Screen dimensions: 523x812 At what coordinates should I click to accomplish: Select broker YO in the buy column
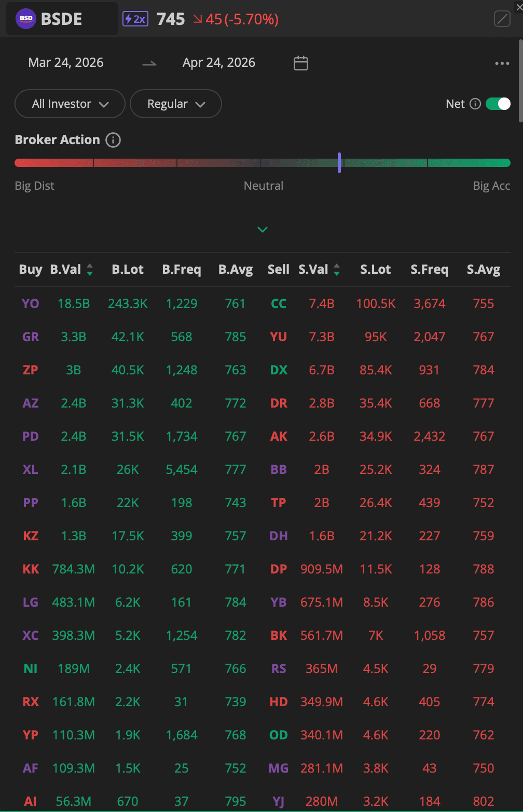pyautogui.click(x=30, y=304)
